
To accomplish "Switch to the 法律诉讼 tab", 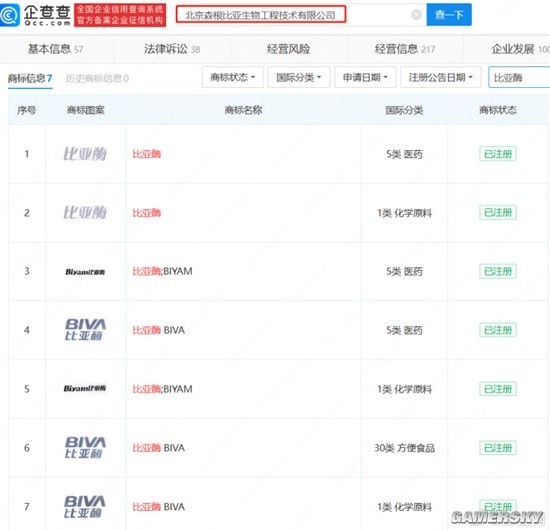I will click(172, 49).
